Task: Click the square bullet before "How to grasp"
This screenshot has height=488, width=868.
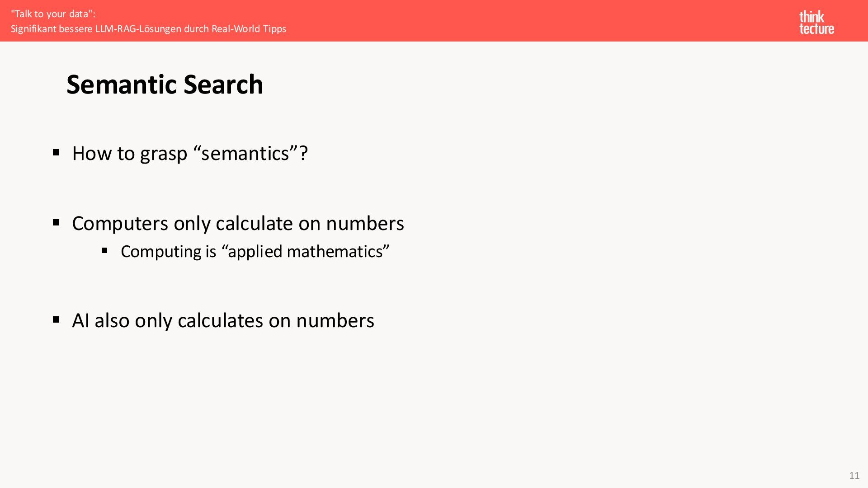Action: click(56, 152)
